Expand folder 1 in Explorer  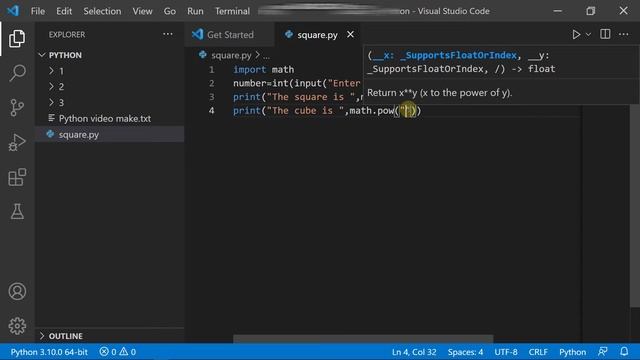coord(109,71)
